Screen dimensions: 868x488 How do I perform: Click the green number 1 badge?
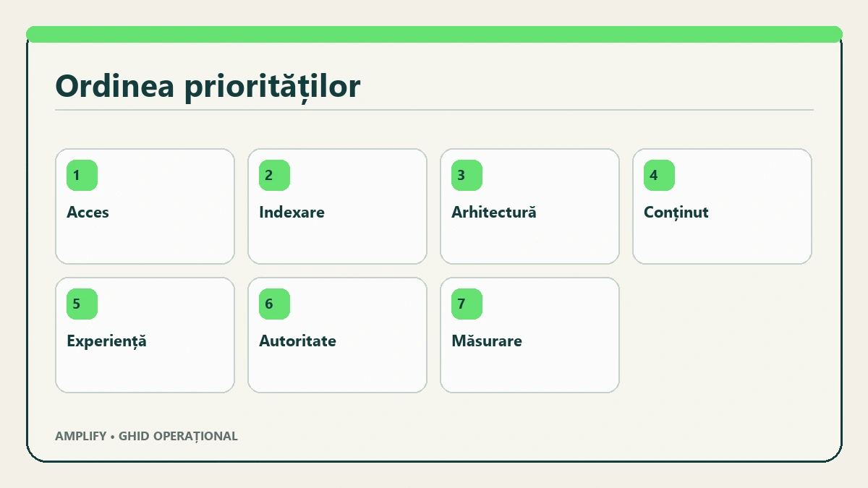coord(82,176)
